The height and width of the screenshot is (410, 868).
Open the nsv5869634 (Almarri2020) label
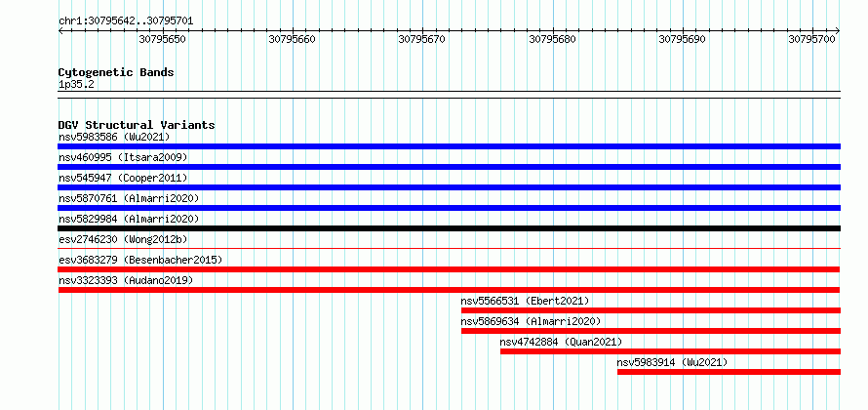click(531, 321)
